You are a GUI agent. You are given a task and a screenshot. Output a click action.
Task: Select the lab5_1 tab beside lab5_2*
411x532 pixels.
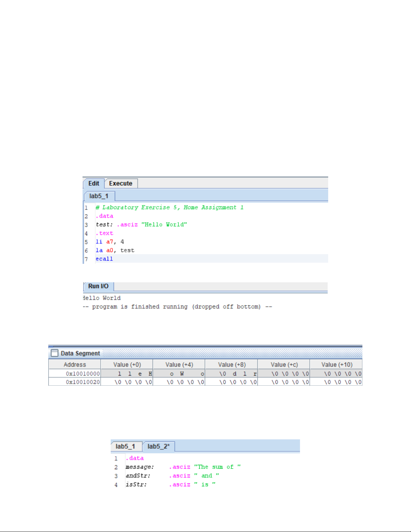coord(125,446)
